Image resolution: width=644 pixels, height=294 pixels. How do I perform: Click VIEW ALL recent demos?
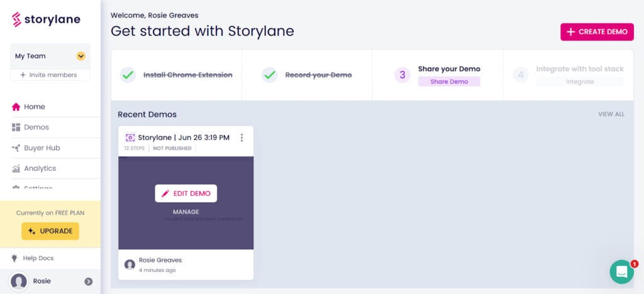coord(611,114)
